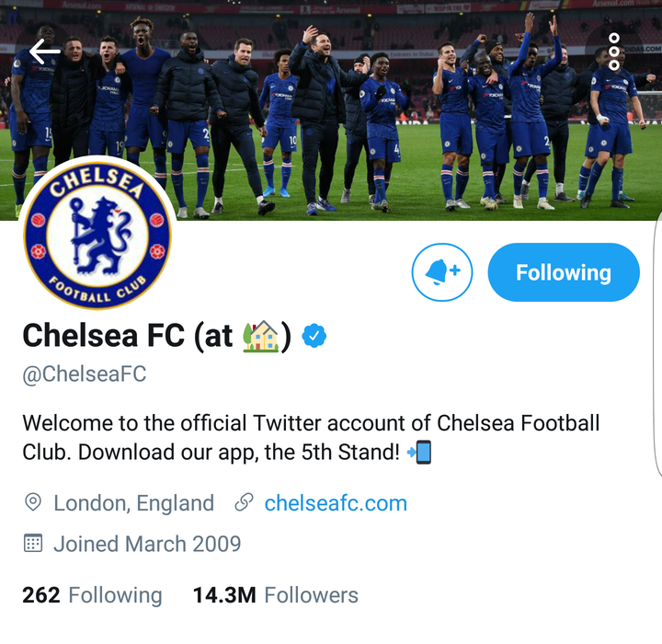Toggle the Following button
Screen dimensions: 662x644
tap(563, 272)
